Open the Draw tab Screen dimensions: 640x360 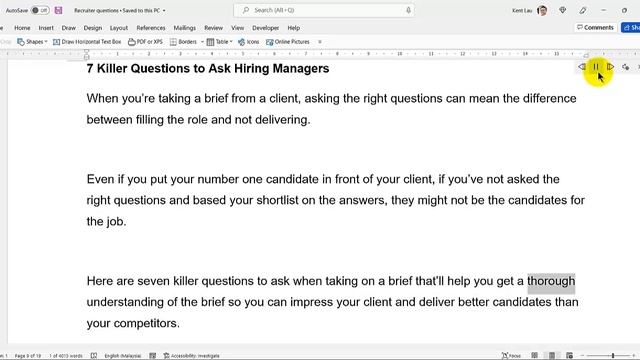tap(69, 28)
